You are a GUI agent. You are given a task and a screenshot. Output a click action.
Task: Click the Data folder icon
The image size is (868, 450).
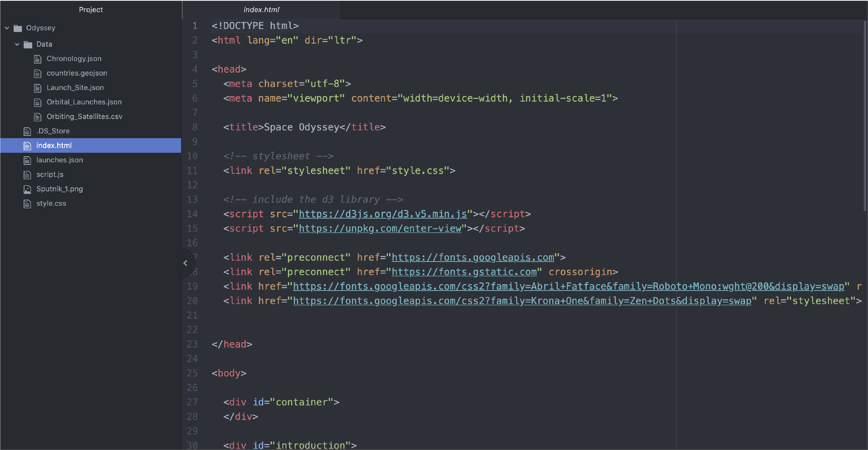point(28,44)
